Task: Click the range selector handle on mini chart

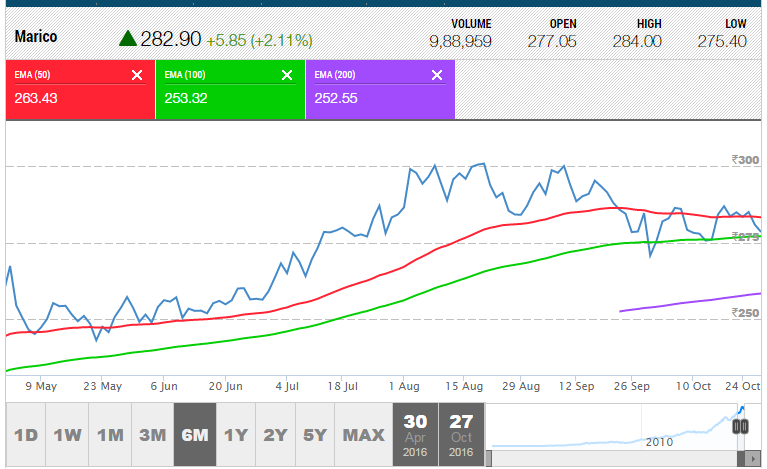Action: pyautogui.click(x=740, y=427)
